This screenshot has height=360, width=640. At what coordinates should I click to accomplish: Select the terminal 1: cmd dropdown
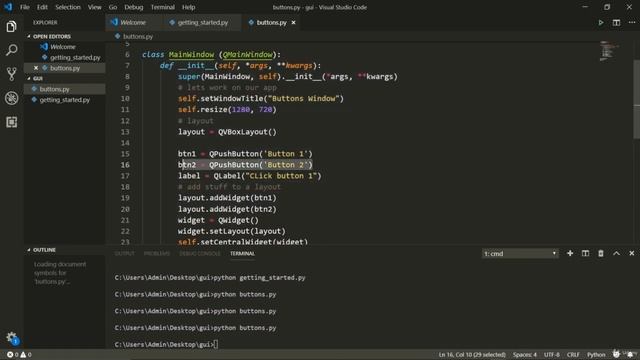(x=520, y=253)
